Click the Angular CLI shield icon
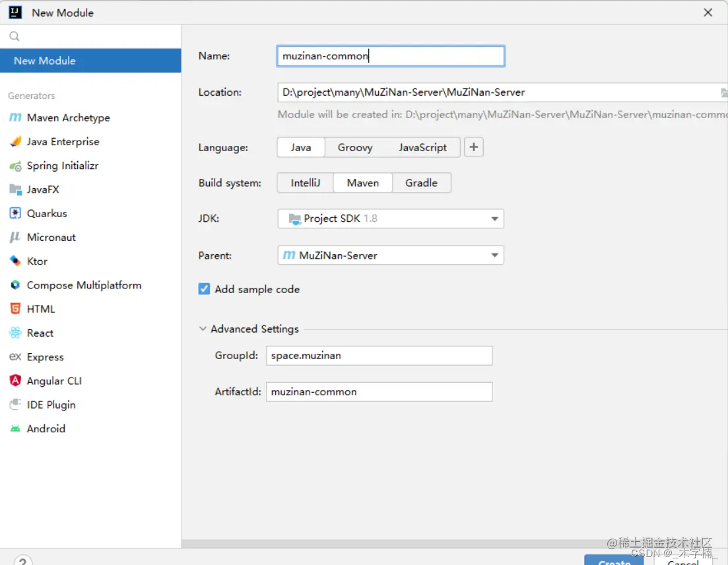This screenshot has width=728, height=565. [15, 380]
